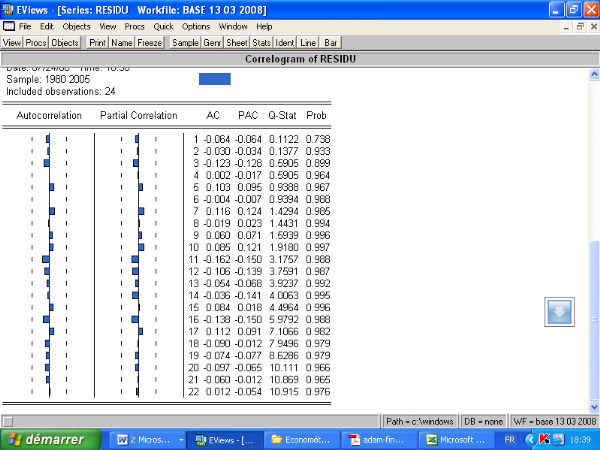The image size is (600, 450).
Task: Click the Autocorrelation column header
Action: 49,115
